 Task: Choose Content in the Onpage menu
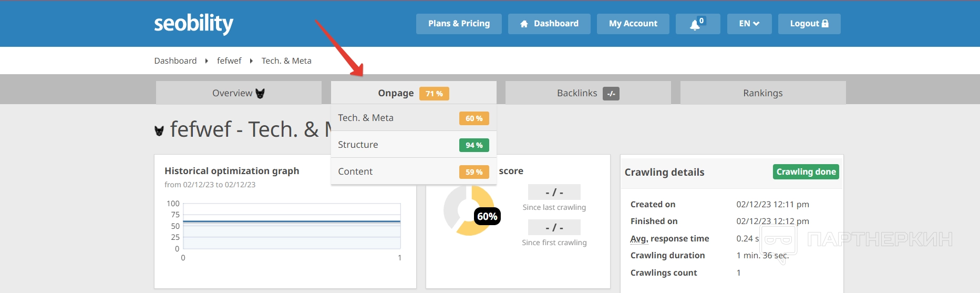(x=355, y=171)
